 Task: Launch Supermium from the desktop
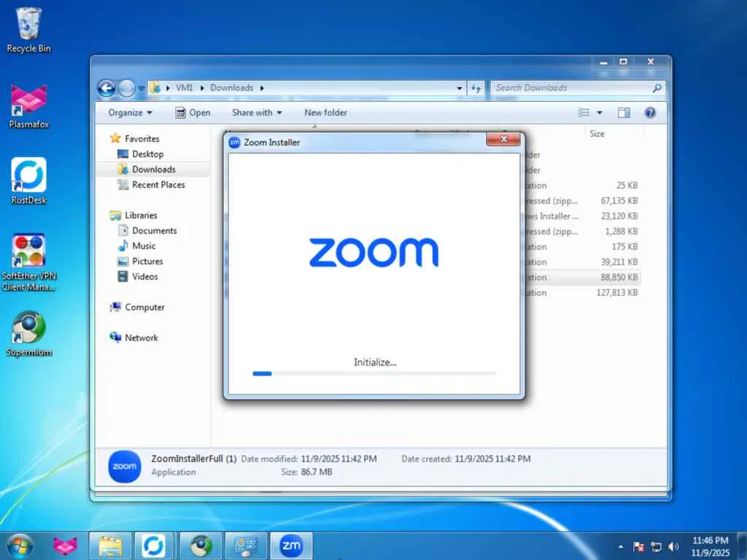tap(28, 333)
